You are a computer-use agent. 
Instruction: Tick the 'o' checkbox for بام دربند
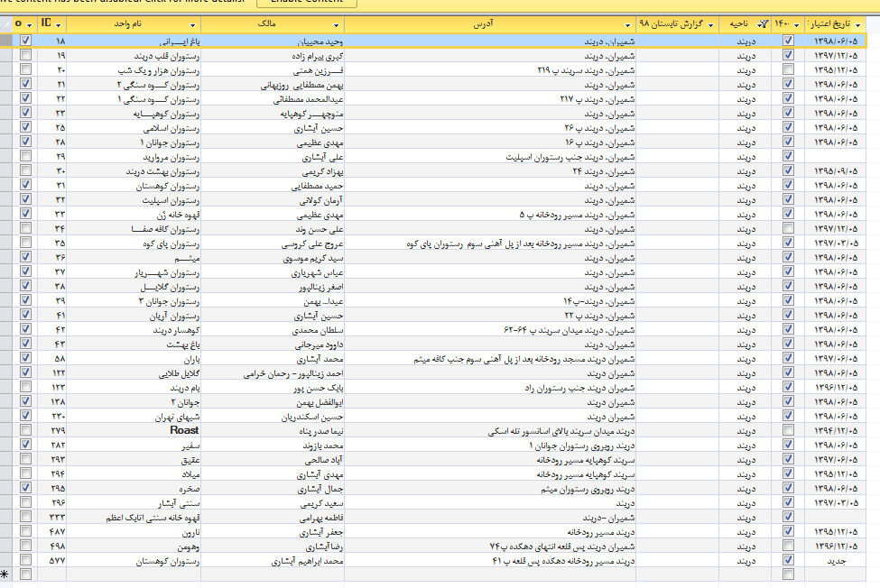click(x=26, y=387)
